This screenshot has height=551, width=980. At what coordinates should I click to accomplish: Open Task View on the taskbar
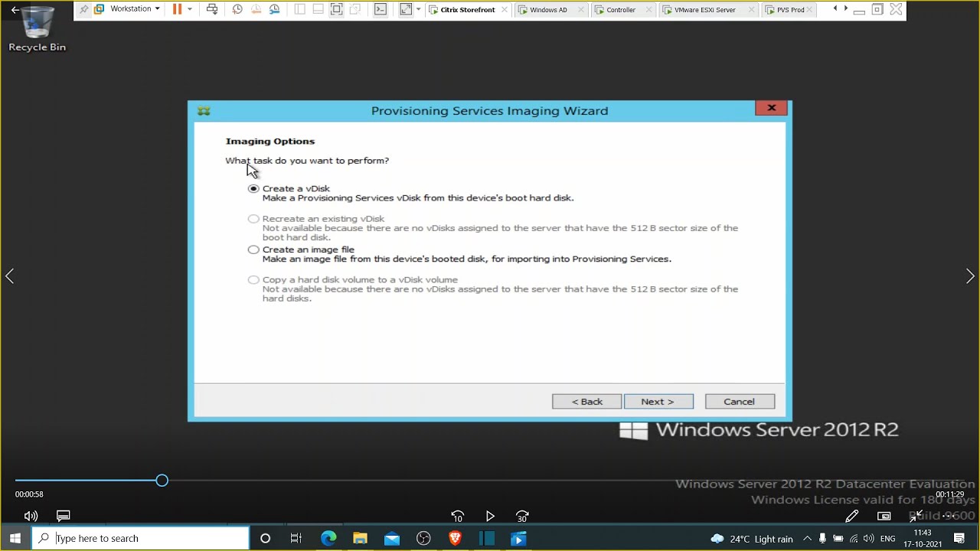click(296, 539)
